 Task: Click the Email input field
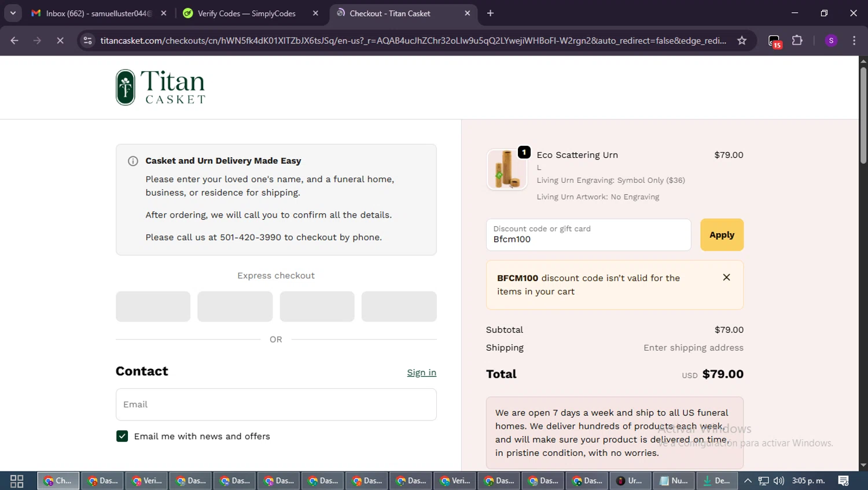tap(276, 404)
